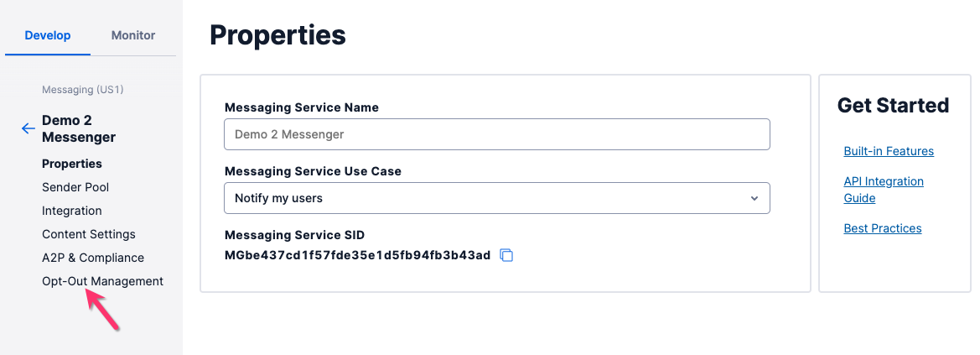The width and height of the screenshot is (980, 355).
Task: Click the back arrow beside Demo 2 Messenger
Action: 29,128
